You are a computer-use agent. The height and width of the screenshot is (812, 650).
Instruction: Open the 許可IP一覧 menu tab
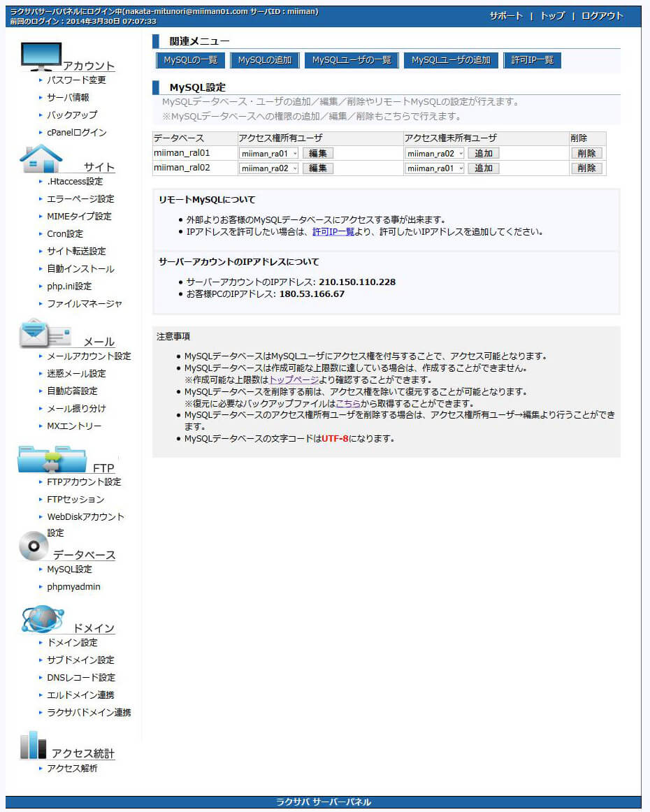[533, 60]
